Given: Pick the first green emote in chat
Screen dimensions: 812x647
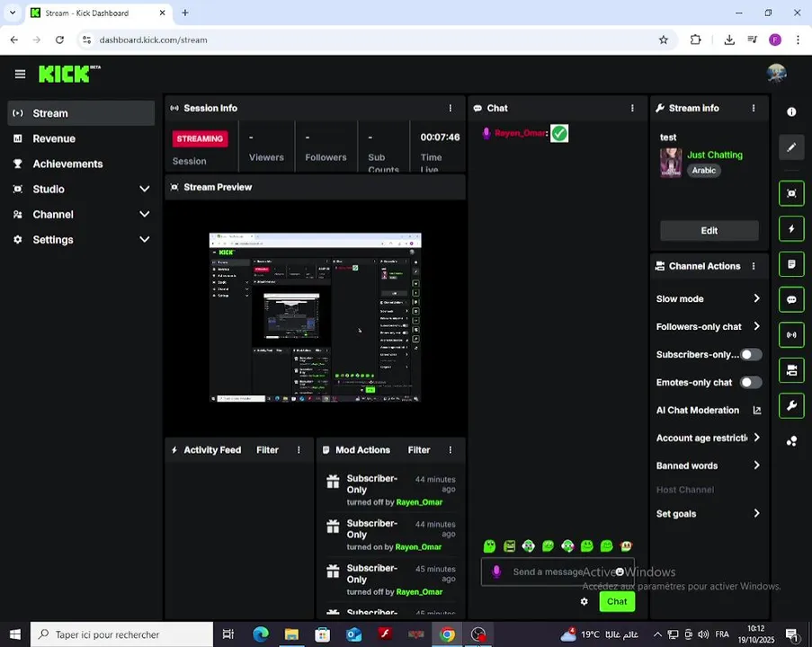Looking at the screenshot, I should (489, 545).
